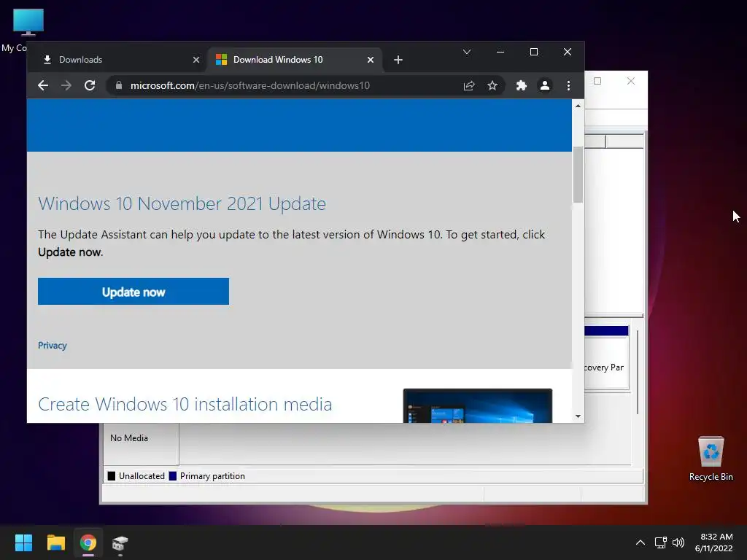Go back with Chrome's back arrow
The height and width of the screenshot is (560, 747).
43,85
